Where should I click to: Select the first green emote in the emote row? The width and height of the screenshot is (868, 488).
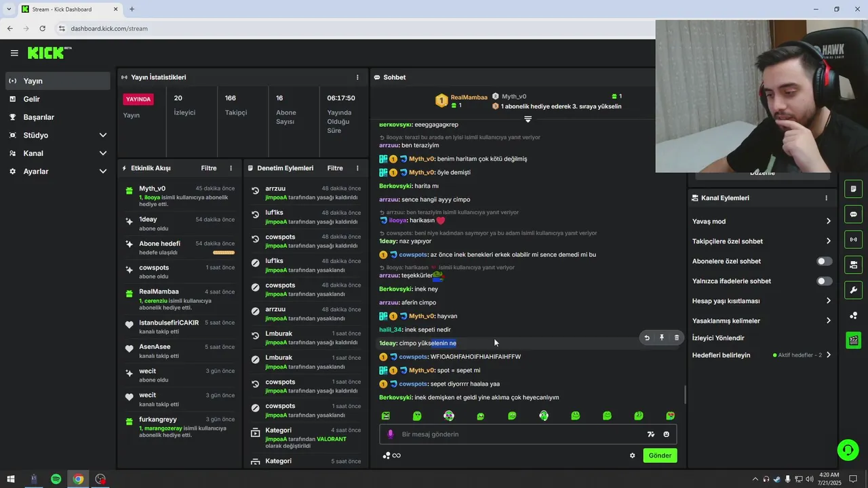pyautogui.click(x=386, y=415)
